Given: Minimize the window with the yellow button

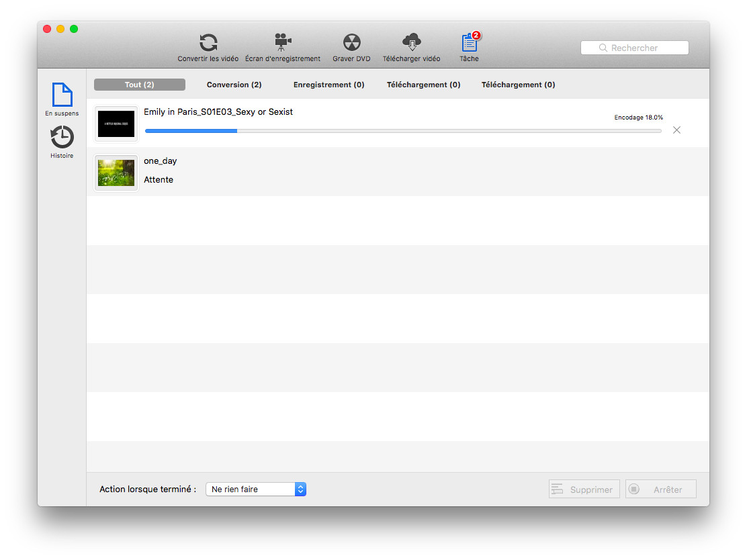Looking at the screenshot, I should (x=60, y=29).
